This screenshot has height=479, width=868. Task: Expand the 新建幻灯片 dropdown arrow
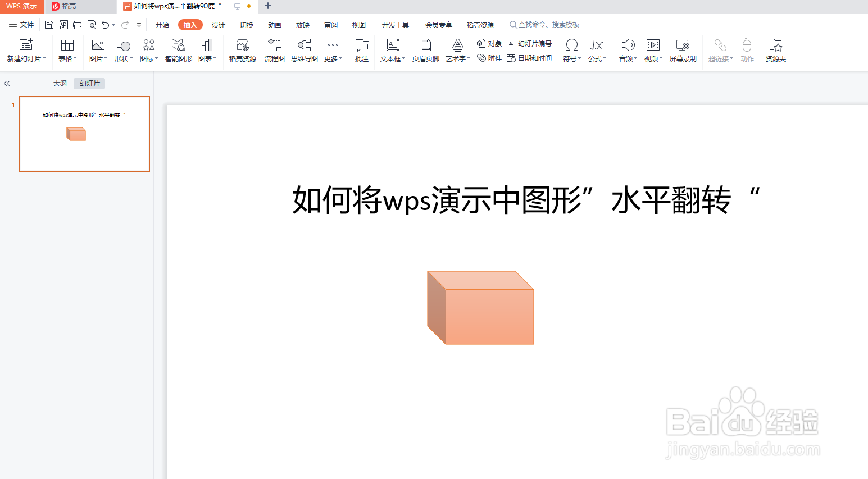[x=44, y=58]
